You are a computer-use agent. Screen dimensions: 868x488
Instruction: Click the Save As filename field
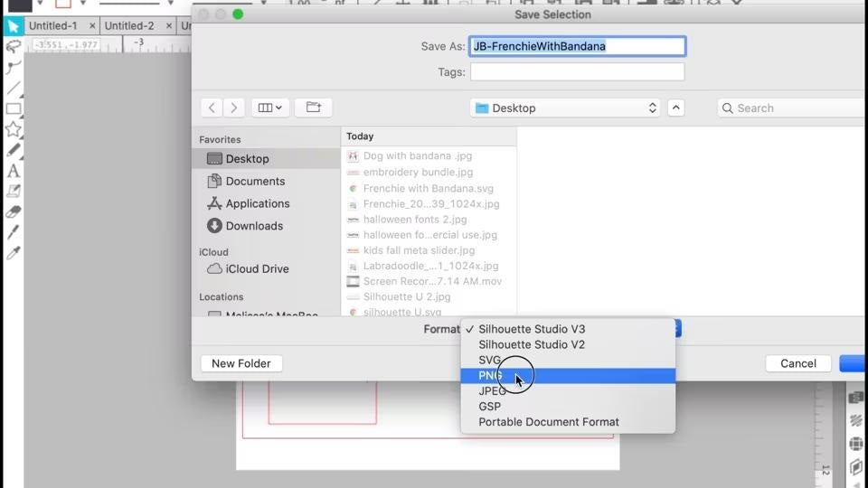pos(578,46)
